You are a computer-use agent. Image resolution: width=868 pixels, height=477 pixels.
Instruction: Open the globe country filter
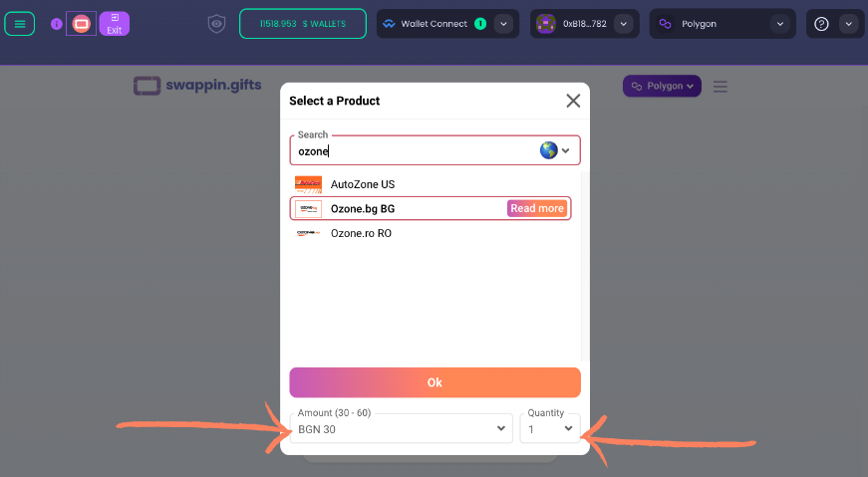tap(555, 150)
